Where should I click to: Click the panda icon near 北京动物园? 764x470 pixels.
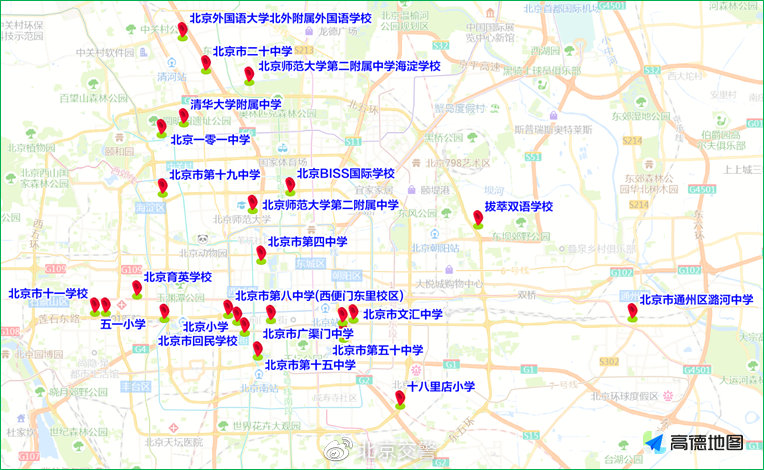202,239
